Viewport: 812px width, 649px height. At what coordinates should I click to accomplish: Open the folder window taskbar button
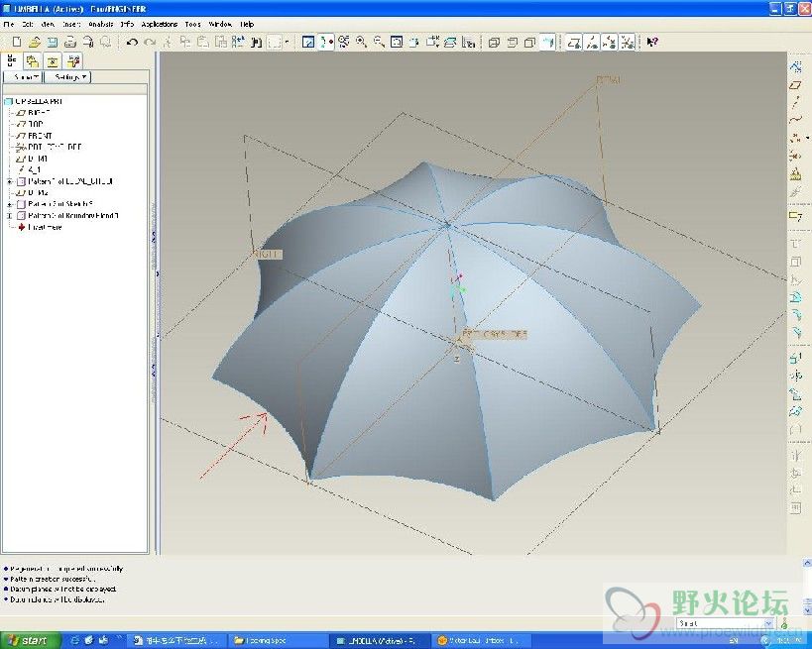coord(277,641)
